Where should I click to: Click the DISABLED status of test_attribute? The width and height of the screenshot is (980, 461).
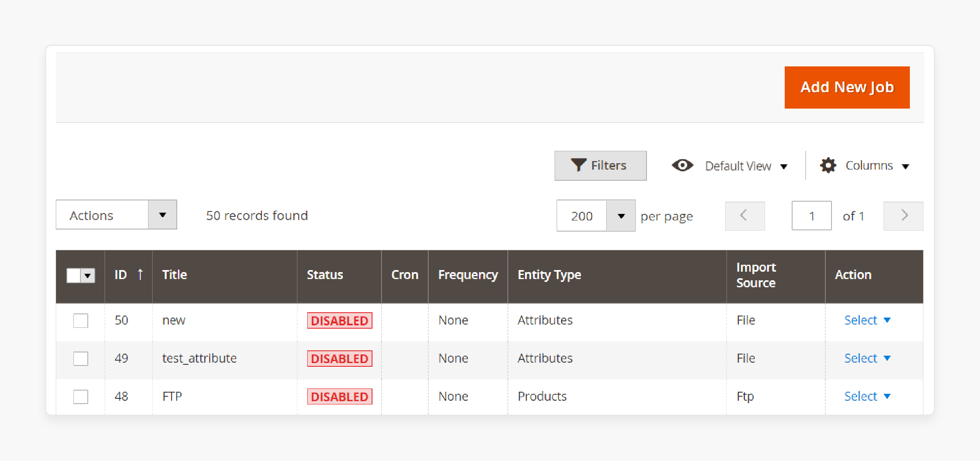[340, 359]
